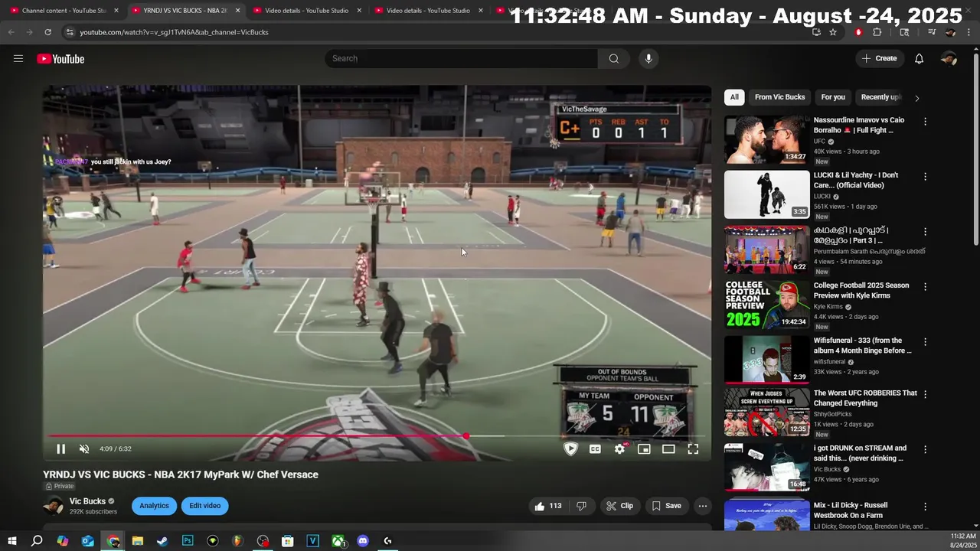
Task: Open the Create button menu
Action: (879, 59)
